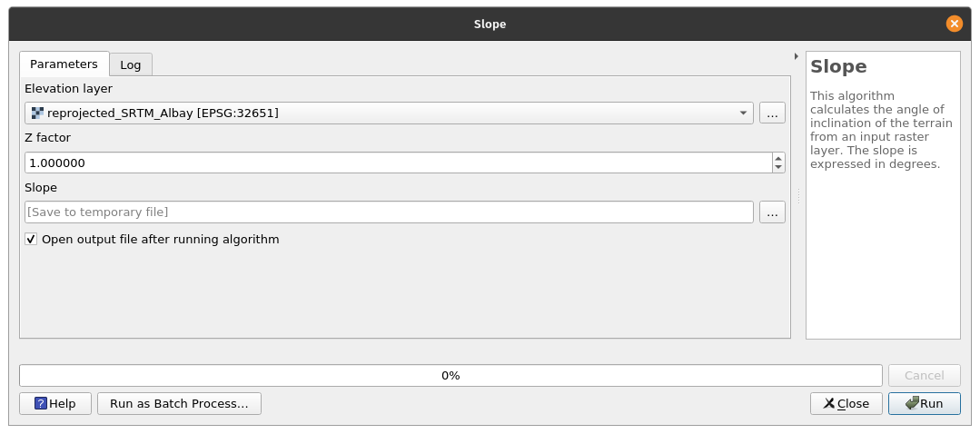
Task: Browse for an elevation layer file
Action: (x=772, y=113)
